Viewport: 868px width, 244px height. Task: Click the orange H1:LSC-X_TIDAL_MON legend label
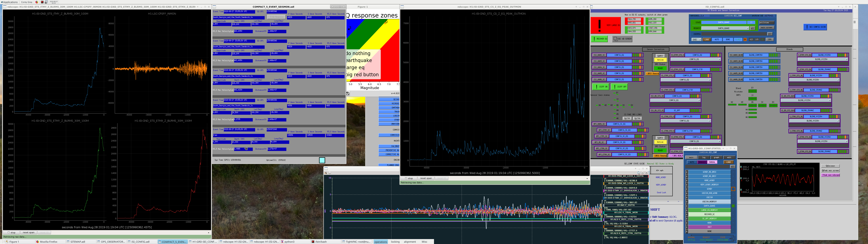pos(626,227)
